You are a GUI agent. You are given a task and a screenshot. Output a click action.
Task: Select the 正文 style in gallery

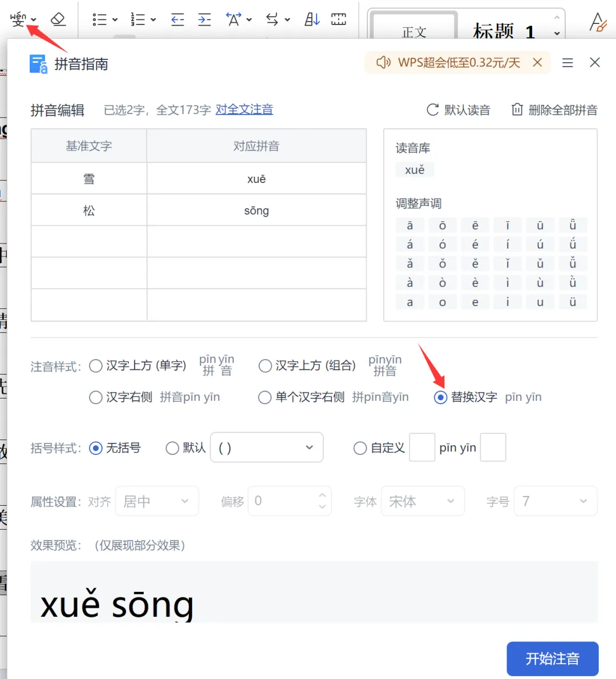pos(414,27)
